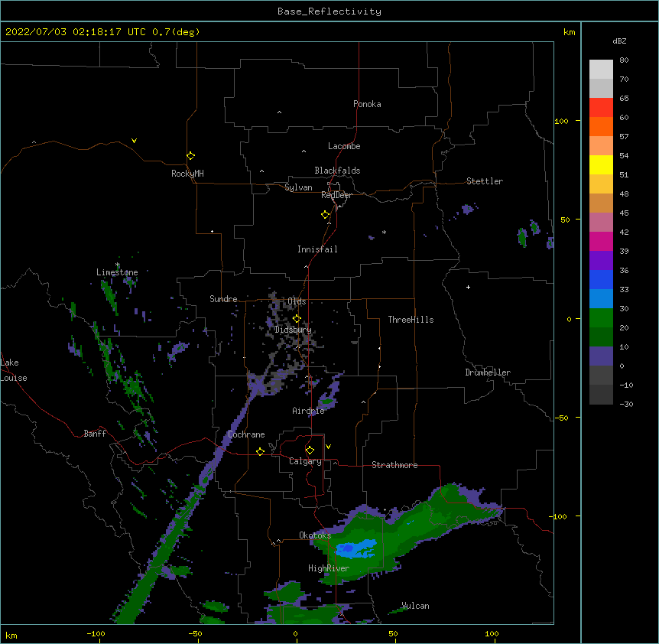Click the yellow V marker northwest of RockyMH
The image size is (659, 644).
coord(134,141)
